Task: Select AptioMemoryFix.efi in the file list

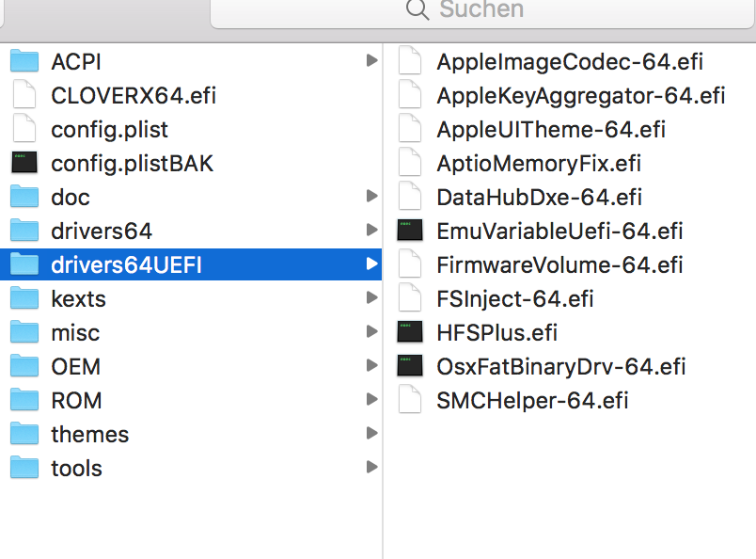Action: click(x=539, y=164)
